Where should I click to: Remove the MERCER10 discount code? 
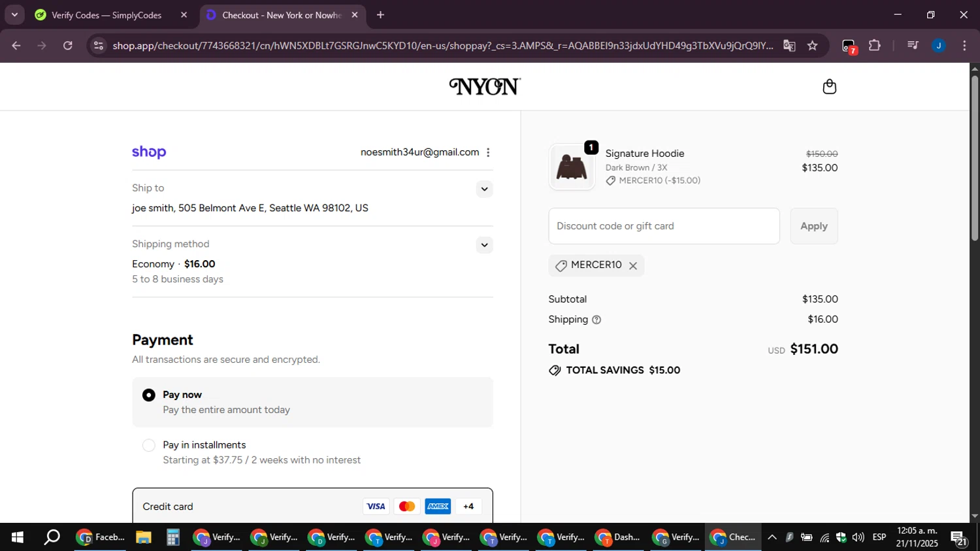click(x=633, y=265)
